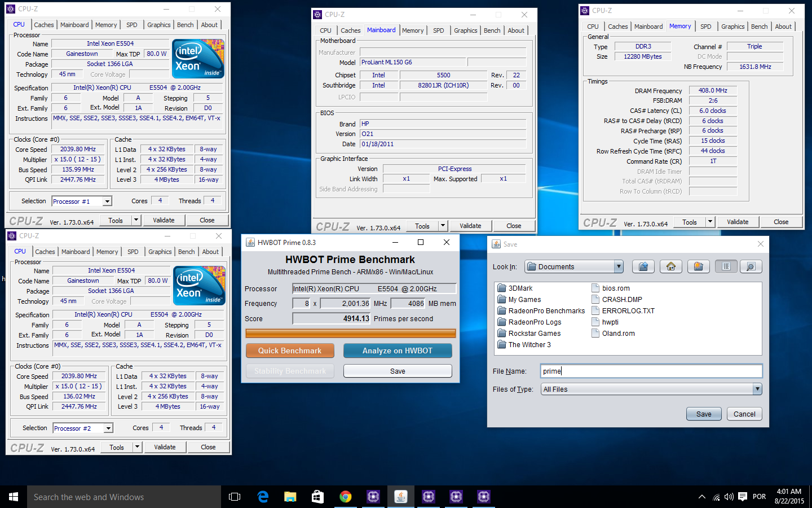Click the taskbar search box
The width and height of the screenshot is (812, 508).
pos(124,497)
